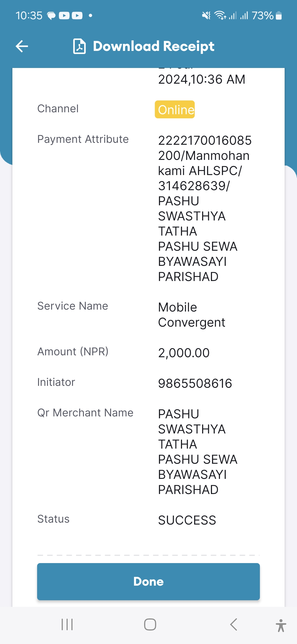Open Android recent apps button
The height and width of the screenshot is (644, 297).
pos(67,624)
